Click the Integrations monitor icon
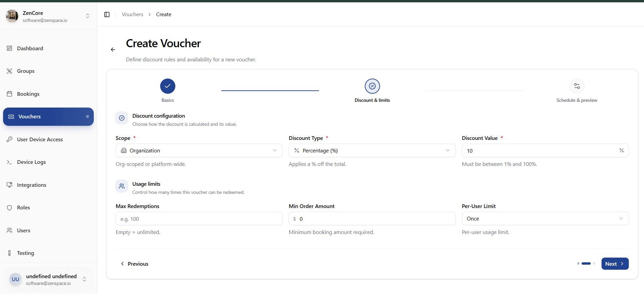Image resolution: width=644 pixels, height=294 pixels. pyautogui.click(x=9, y=185)
